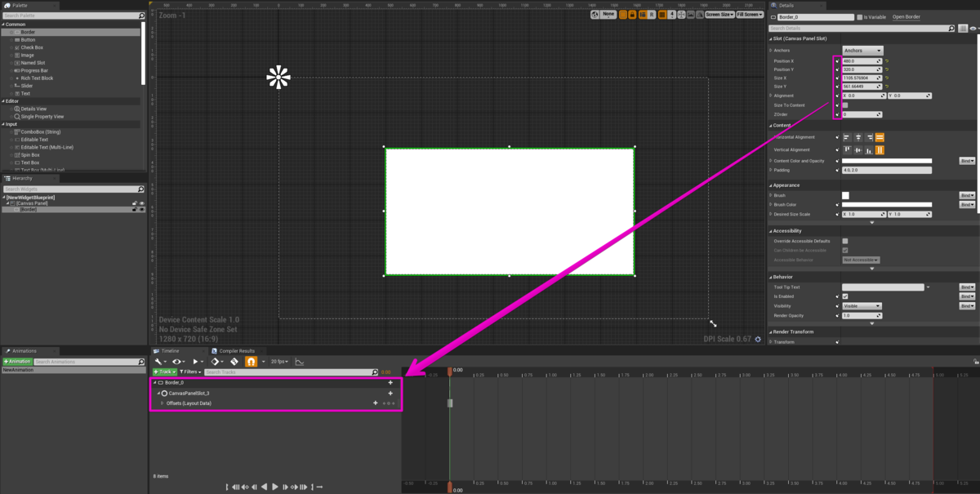Click the auto-key icon in Timeline toolbar
This screenshot has width=980, height=494.
[x=234, y=361]
